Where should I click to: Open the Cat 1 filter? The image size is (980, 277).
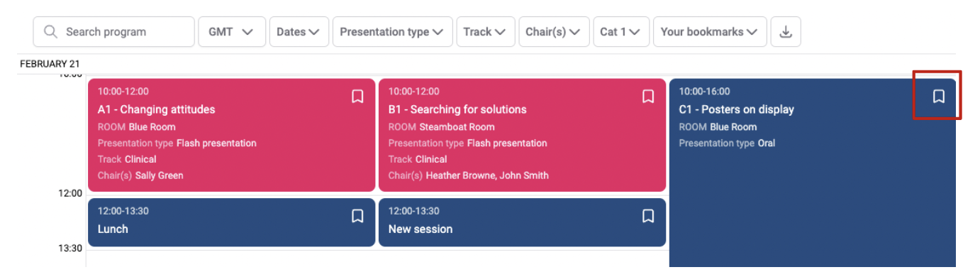[x=621, y=32]
